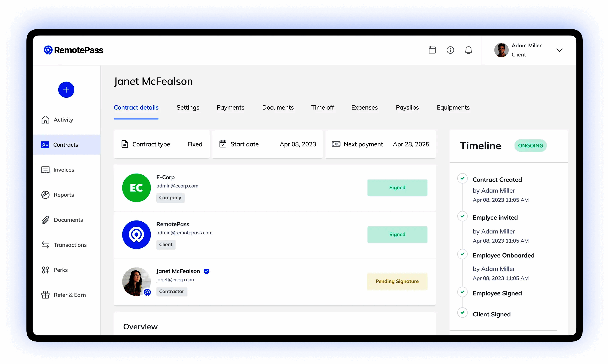Viewport: 608px width, 364px height.
Task: Click the Signed status for E-Corp
Action: click(x=397, y=188)
